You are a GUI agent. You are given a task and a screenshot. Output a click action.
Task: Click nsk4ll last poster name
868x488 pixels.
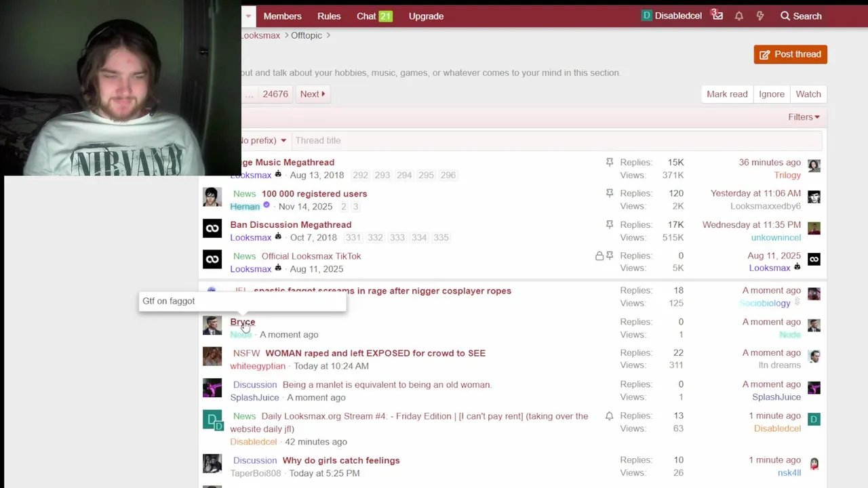[789, 472]
